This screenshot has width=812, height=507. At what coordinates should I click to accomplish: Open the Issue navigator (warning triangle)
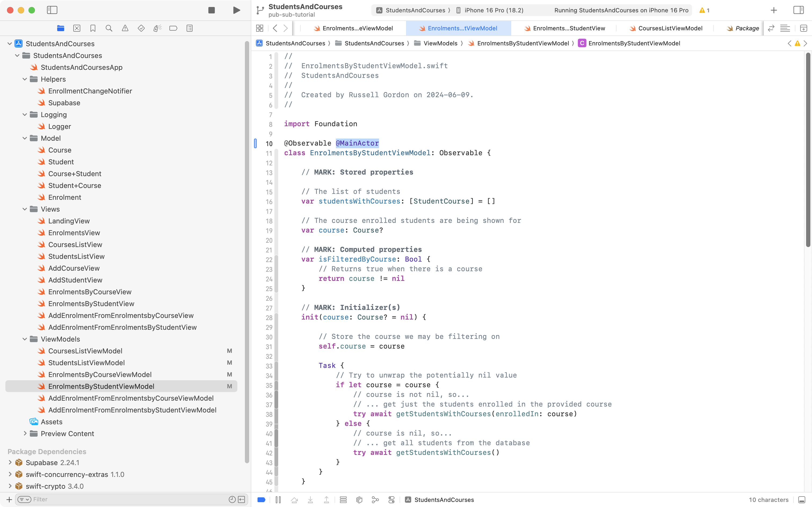(125, 28)
